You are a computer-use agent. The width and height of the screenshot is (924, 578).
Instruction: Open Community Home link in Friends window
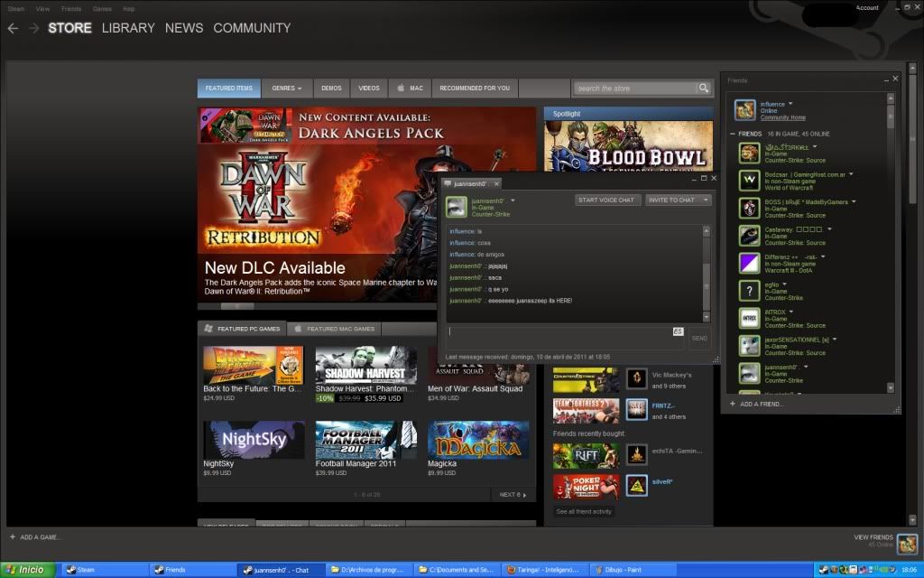(782, 117)
